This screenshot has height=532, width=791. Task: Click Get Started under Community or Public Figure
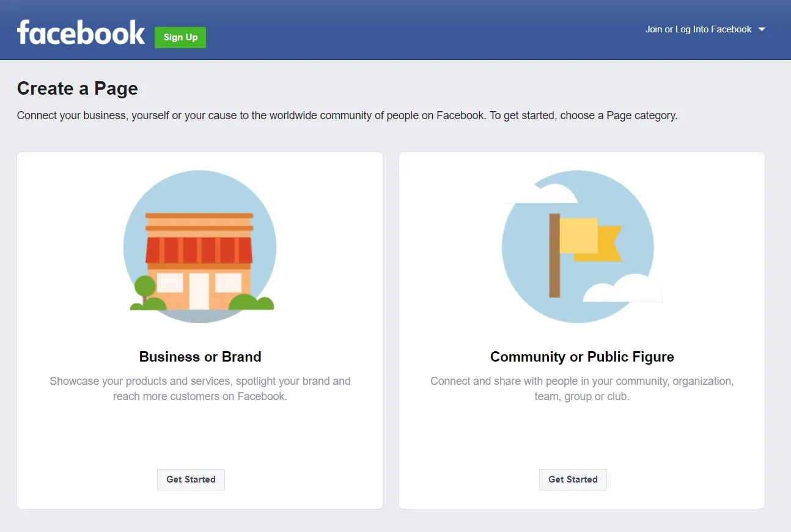(x=573, y=479)
